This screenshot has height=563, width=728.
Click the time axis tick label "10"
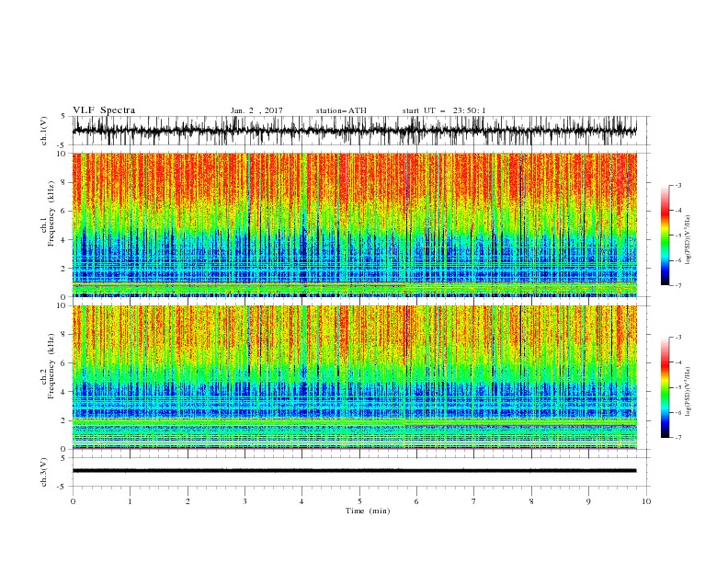point(646,501)
